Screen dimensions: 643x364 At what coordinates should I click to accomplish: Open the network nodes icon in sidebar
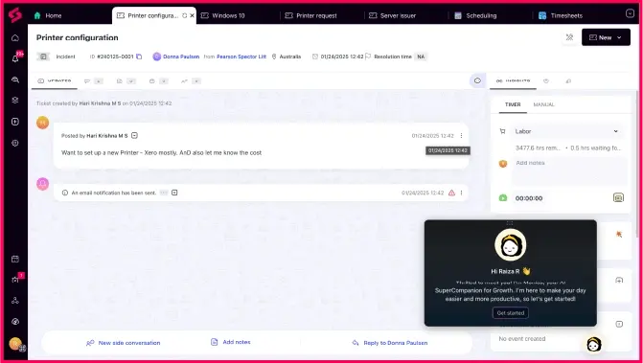click(15, 301)
